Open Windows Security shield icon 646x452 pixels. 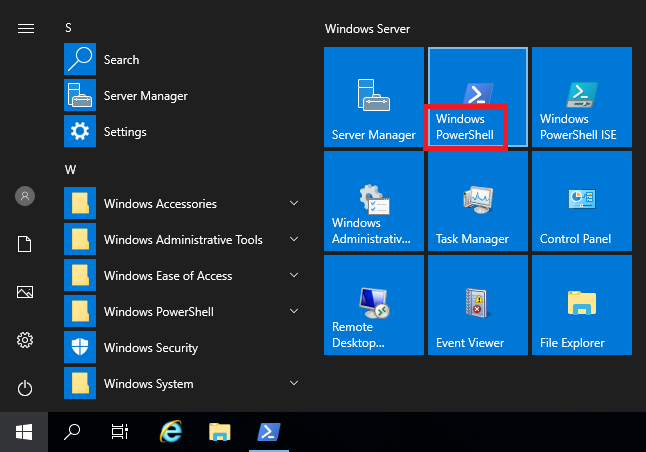(x=80, y=347)
